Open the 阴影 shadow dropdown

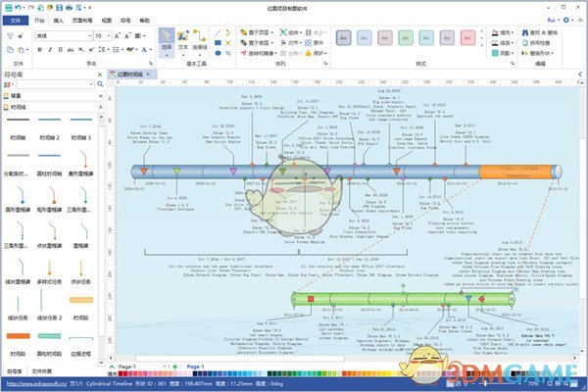coord(503,53)
